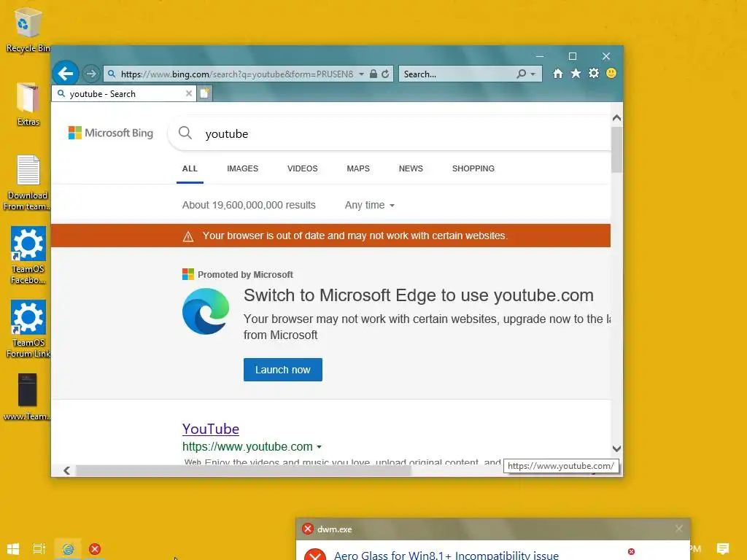Switch to the SHOPPING tab

pyautogui.click(x=473, y=168)
